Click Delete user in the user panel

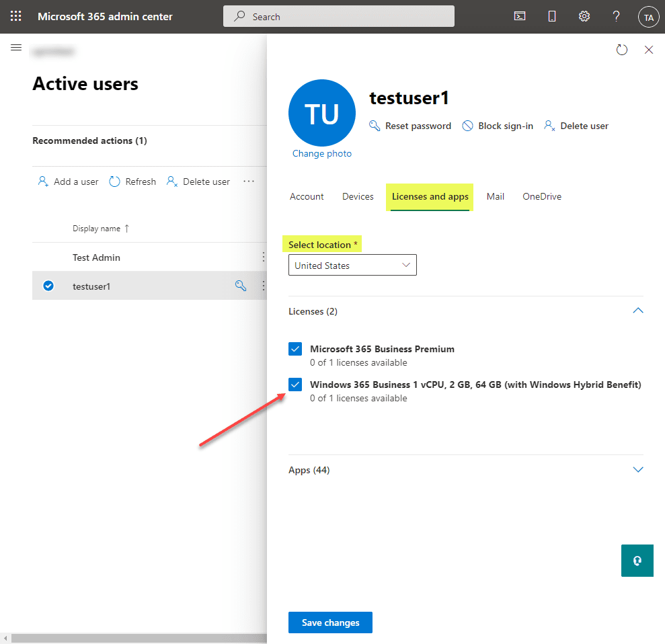tap(576, 126)
